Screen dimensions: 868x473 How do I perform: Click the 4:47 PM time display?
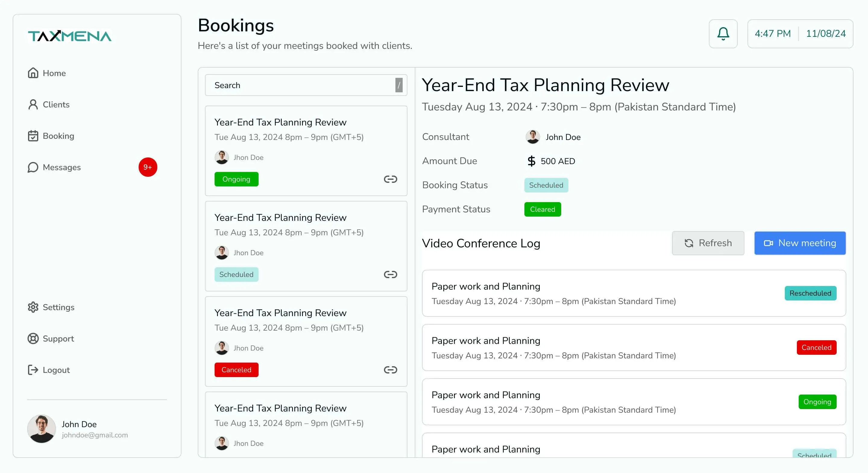pyautogui.click(x=773, y=33)
